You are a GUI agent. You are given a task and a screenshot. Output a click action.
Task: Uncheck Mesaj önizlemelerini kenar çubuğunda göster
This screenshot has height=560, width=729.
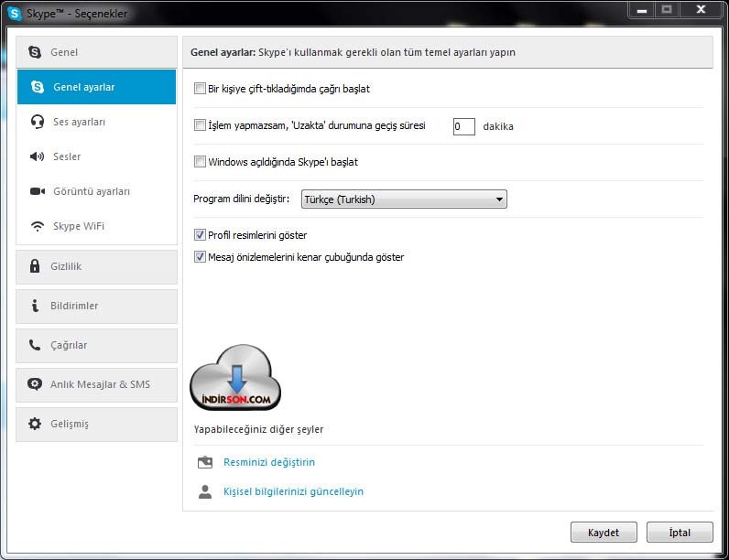(x=200, y=257)
